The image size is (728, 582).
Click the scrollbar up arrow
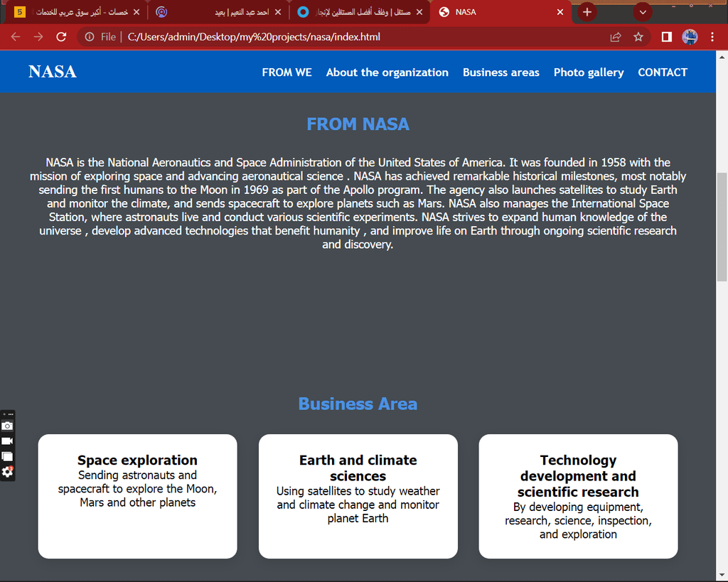pos(722,57)
